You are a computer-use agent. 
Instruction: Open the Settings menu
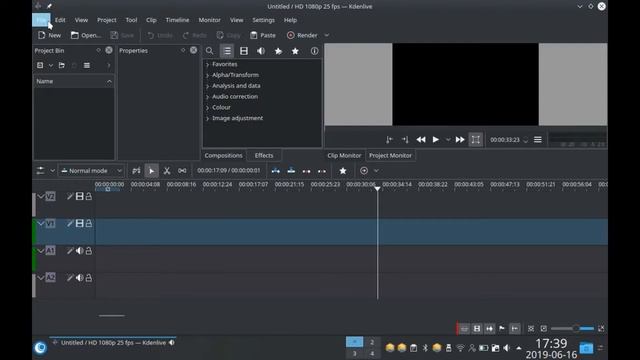coord(263,20)
